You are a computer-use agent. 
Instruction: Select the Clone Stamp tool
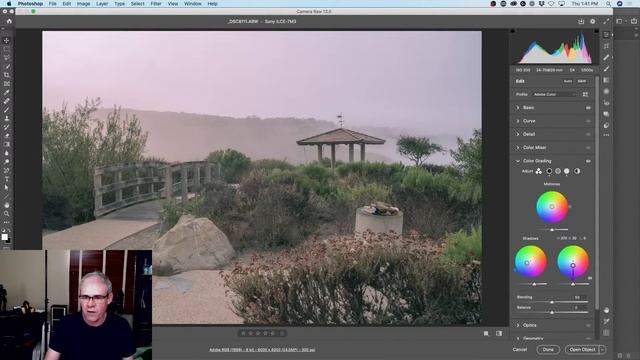(x=7, y=118)
